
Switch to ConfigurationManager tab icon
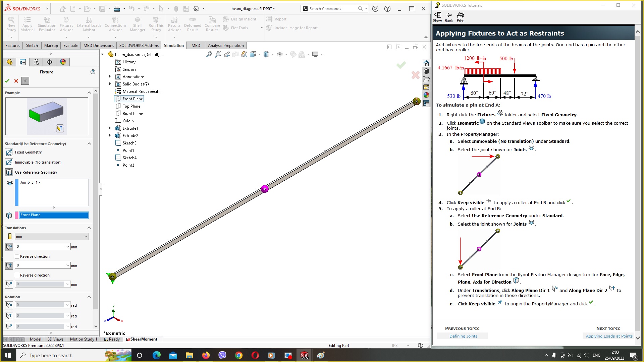(x=36, y=62)
